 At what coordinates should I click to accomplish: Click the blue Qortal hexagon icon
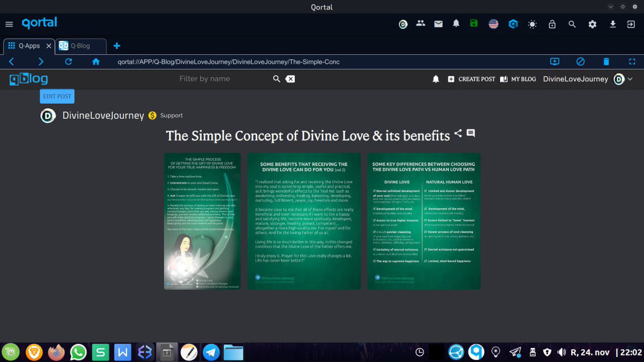513,24
